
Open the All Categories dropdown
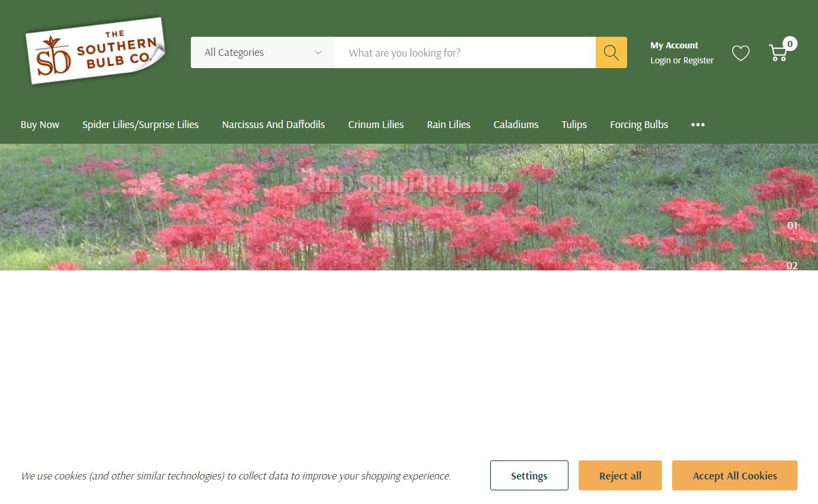[263, 52]
